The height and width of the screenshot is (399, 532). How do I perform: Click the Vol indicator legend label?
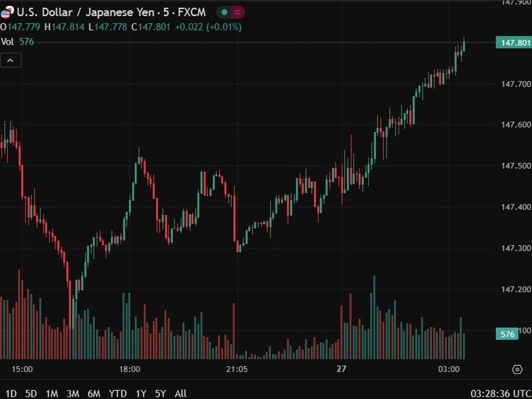(x=7, y=41)
